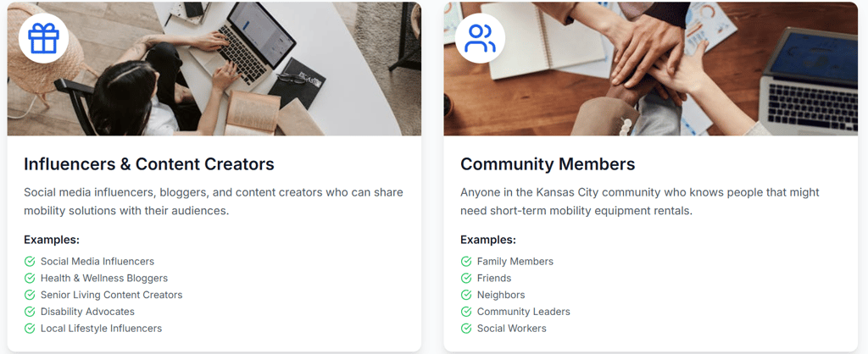The width and height of the screenshot is (868, 354).
Task: Click the stacked hands teamwork photo
Action: [650, 69]
